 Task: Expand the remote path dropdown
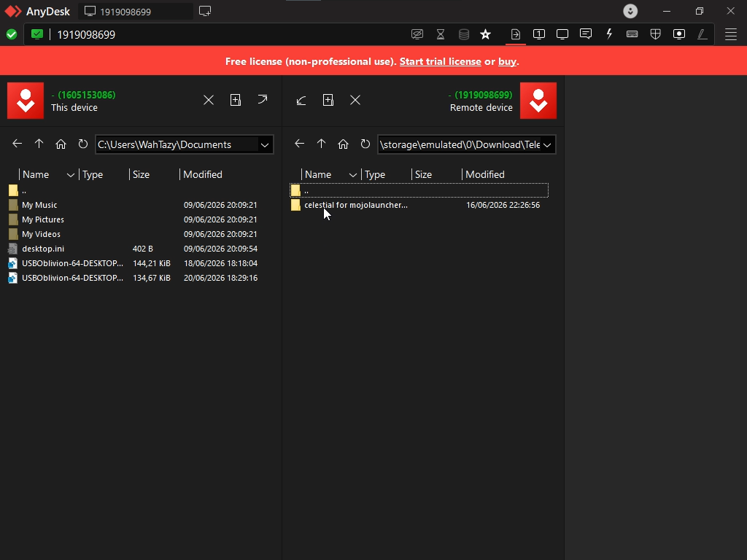[x=547, y=145]
